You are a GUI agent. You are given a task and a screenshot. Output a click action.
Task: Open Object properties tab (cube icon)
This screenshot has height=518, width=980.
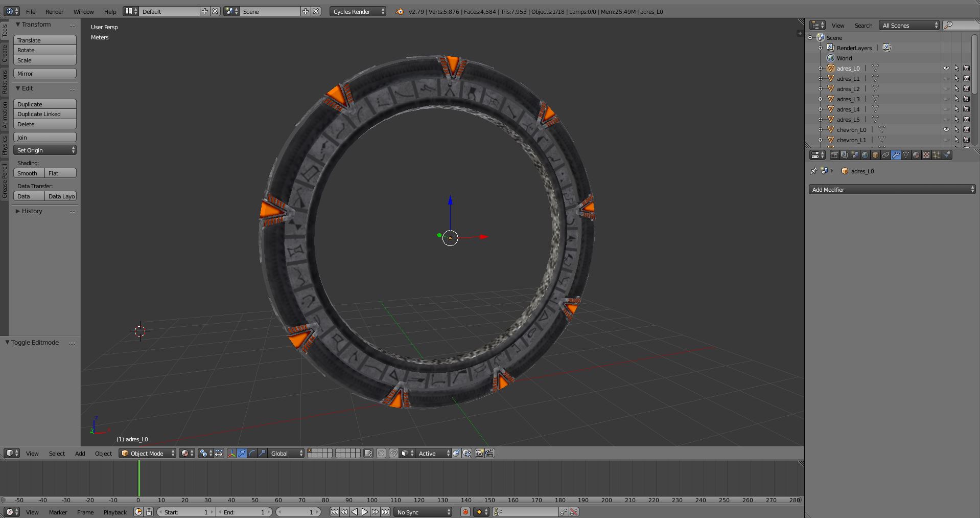coord(875,155)
